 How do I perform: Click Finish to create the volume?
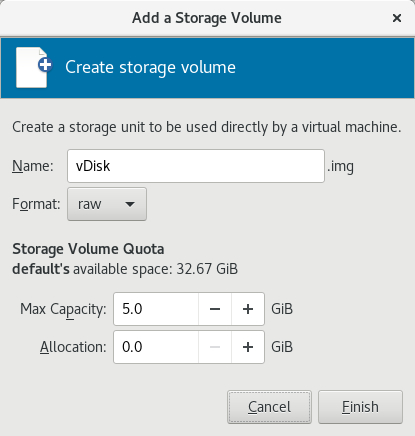pos(360,407)
